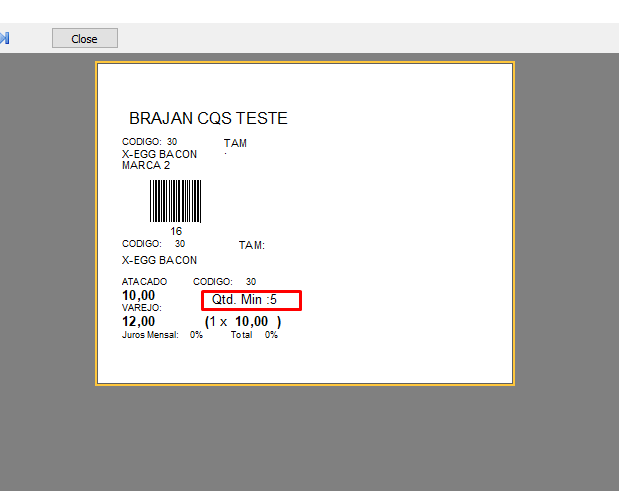Click the VAREJO price 12,00
This screenshot has width=619, height=491.
pos(139,322)
